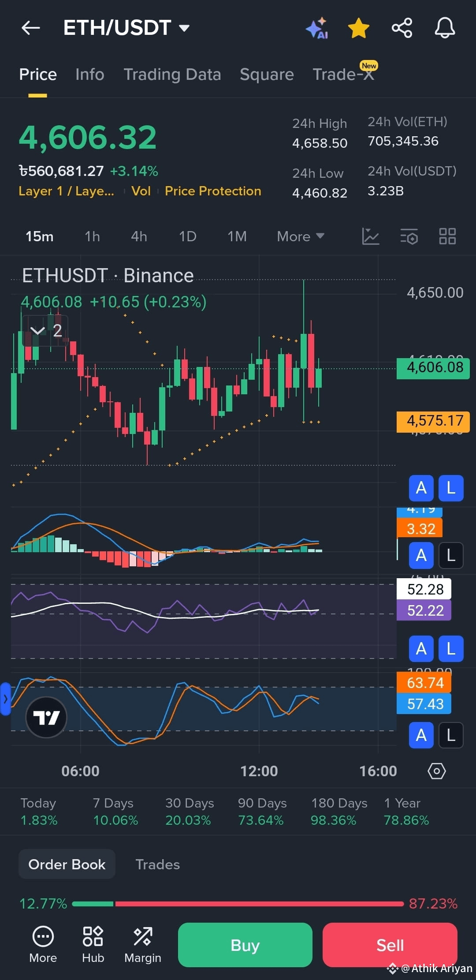
Task: Tap the 24h Low value
Action: [x=320, y=193]
